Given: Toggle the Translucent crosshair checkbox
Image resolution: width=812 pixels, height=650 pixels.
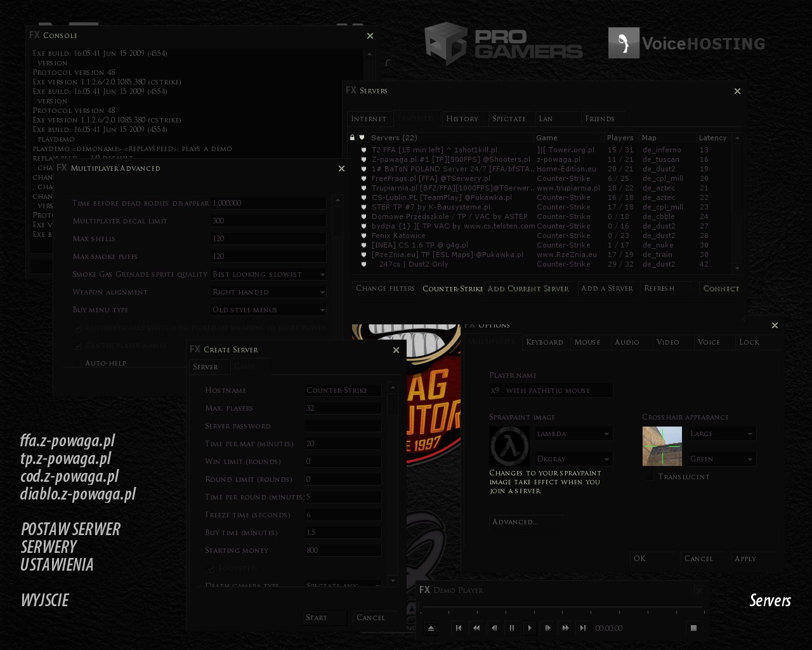Looking at the screenshot, I should [650, 477].
